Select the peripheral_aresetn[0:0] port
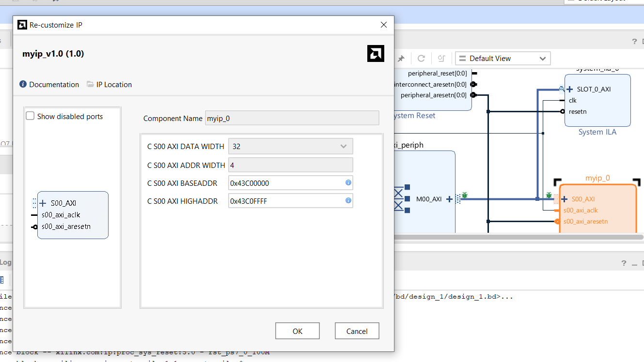Viewport: 644px width, 362px height. 434,95
